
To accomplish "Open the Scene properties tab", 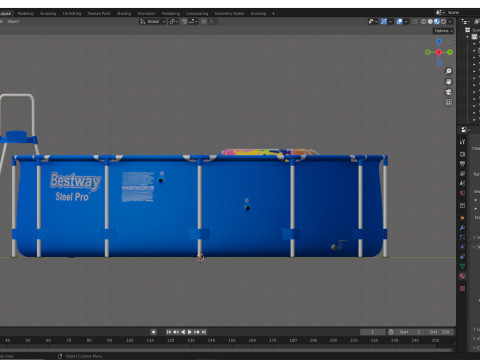I will click(462, 183).
